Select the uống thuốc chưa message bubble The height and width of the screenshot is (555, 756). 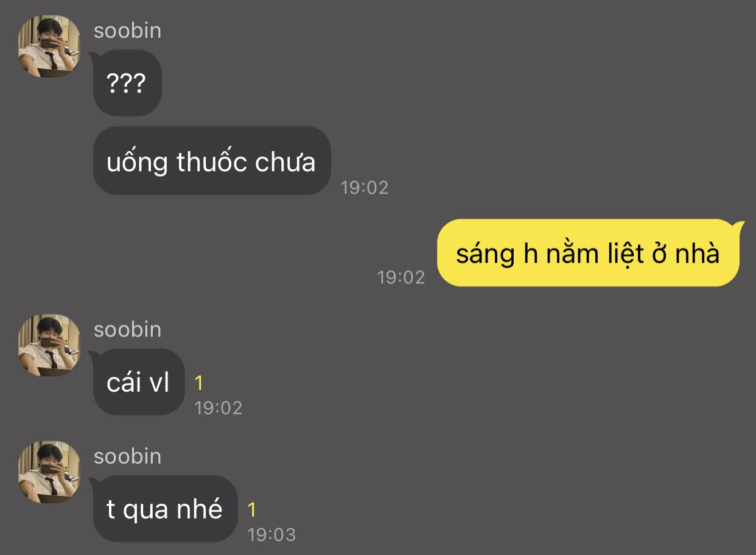(211, 161)
